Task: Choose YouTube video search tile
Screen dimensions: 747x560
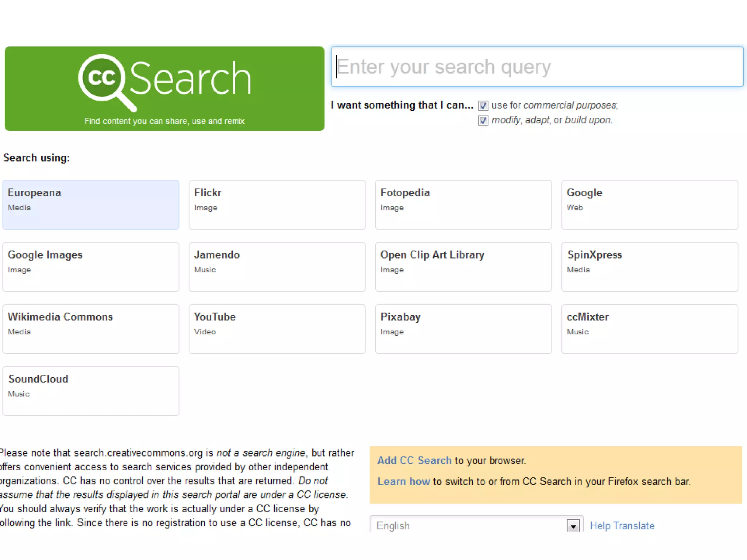Action: (x=277, y=328)
